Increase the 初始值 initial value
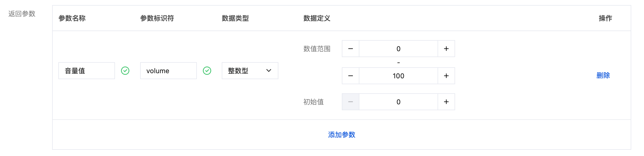 click(446, 102)
